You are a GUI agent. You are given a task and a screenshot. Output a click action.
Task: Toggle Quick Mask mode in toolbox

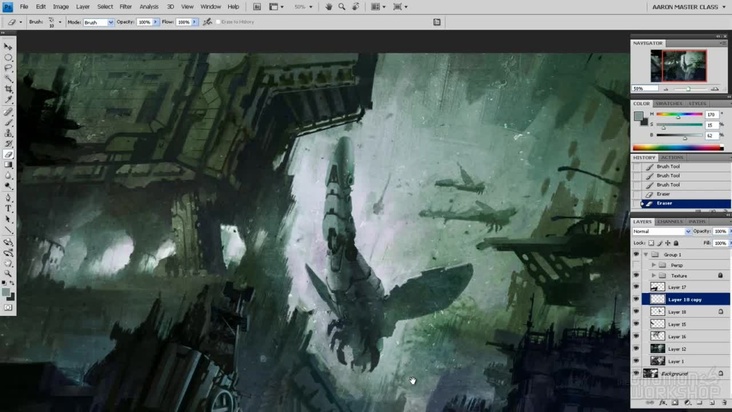(8, 307)
